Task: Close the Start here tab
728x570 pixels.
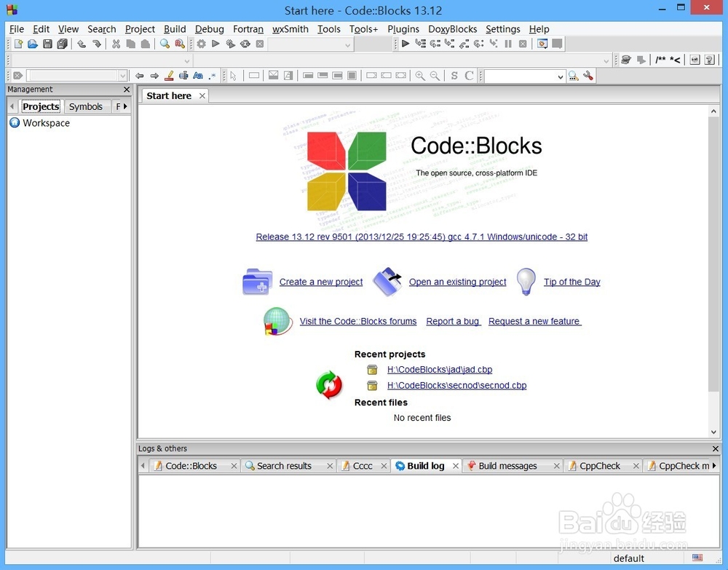Action: [x=202, y=95]
